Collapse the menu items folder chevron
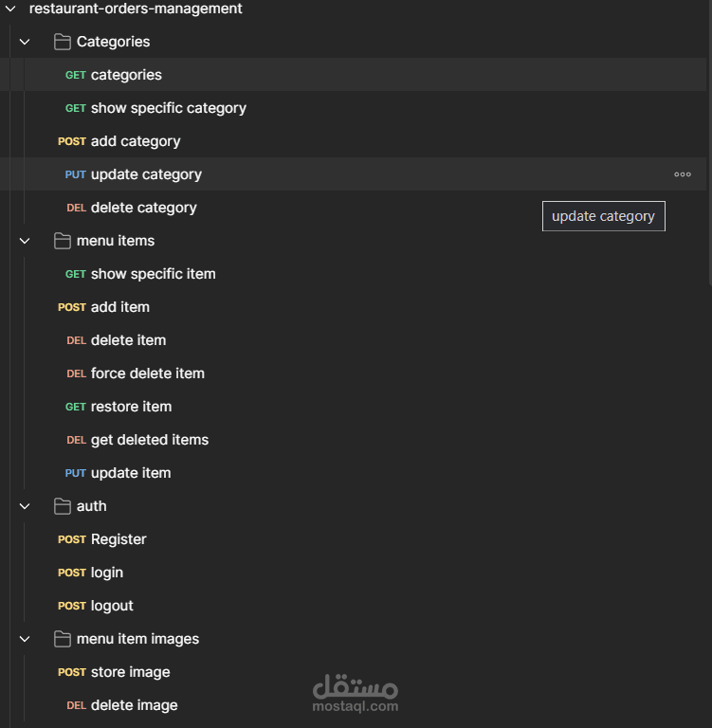Image resolution: width=712 pixels, height=728 pixels. 26,241
